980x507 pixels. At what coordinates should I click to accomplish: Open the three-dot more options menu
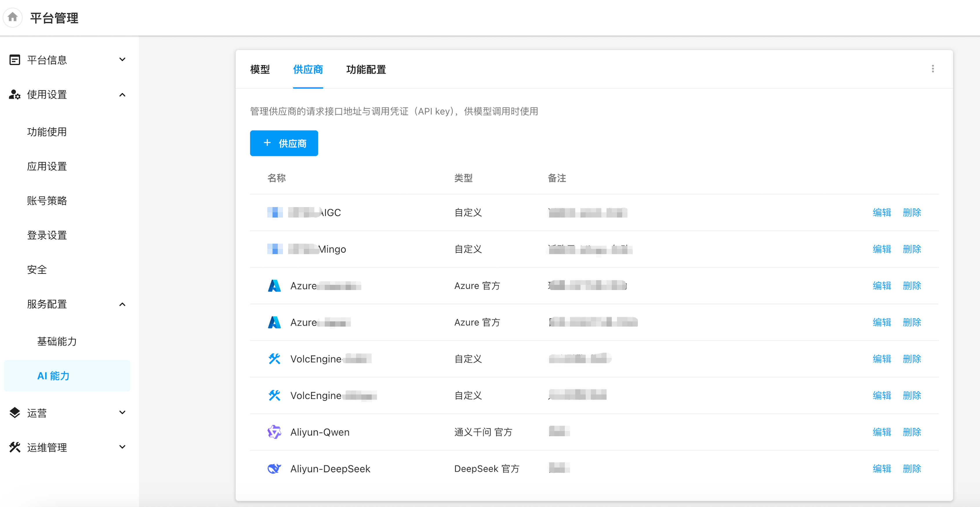click(932, 68)
